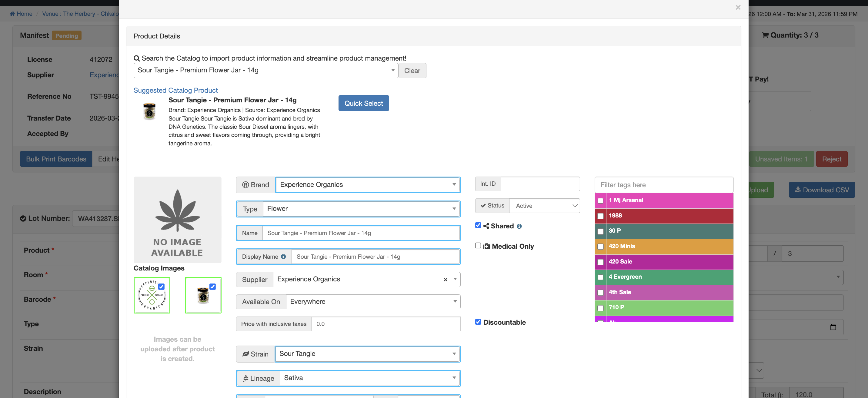Image resolution: width=868 pixels, height=398 pixels.
Task: Click the Home breadcrumb icon
Action: [x=12, y=14]
